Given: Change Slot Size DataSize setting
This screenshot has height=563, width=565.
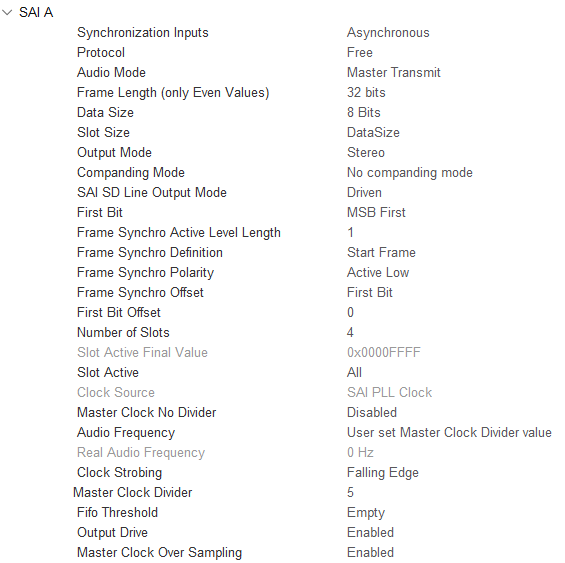Looking at the screenshot, I should 373,133.
